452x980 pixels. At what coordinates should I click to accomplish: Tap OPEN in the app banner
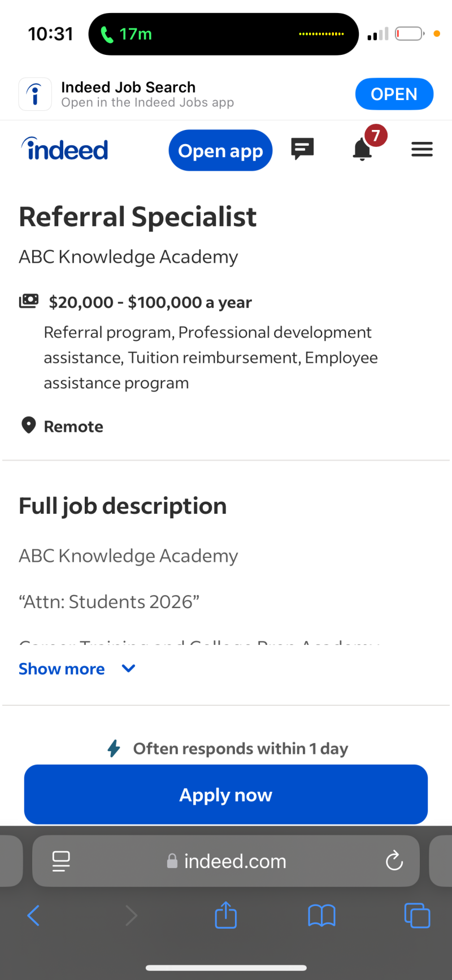394,94
